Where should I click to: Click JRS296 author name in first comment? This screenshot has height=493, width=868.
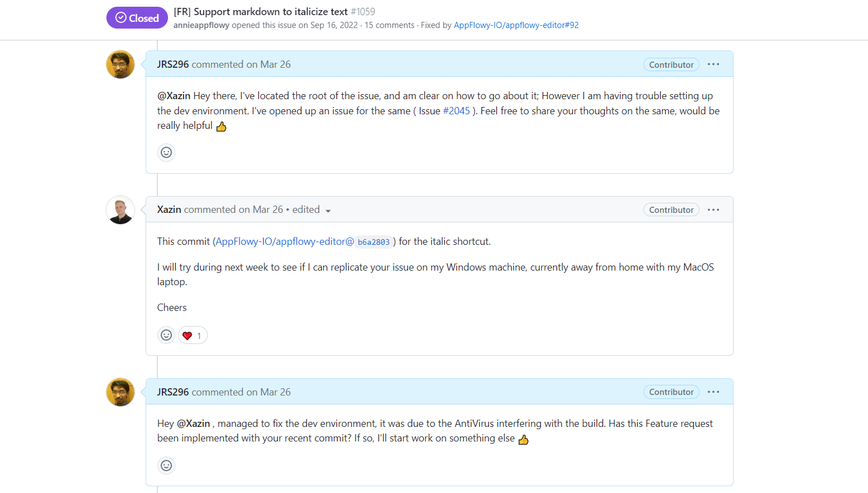click(x=173, y=64)
